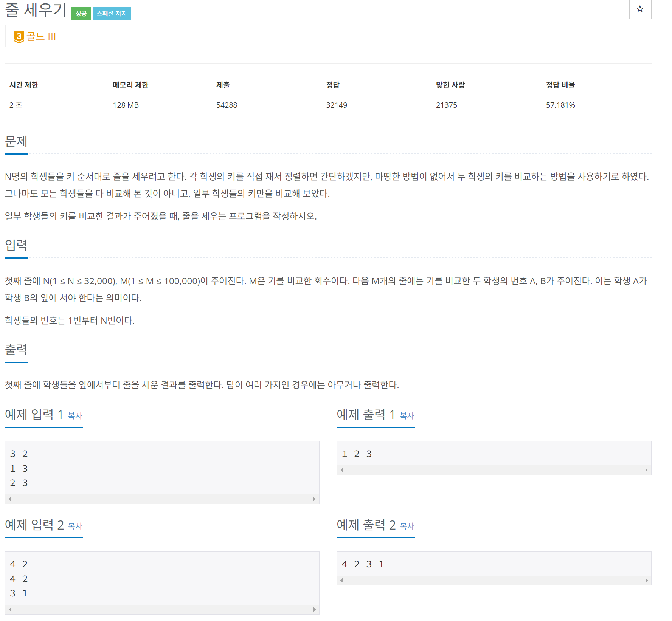
Task: Click example output 1 text '1 2 3'
Action: click(357, 454)
